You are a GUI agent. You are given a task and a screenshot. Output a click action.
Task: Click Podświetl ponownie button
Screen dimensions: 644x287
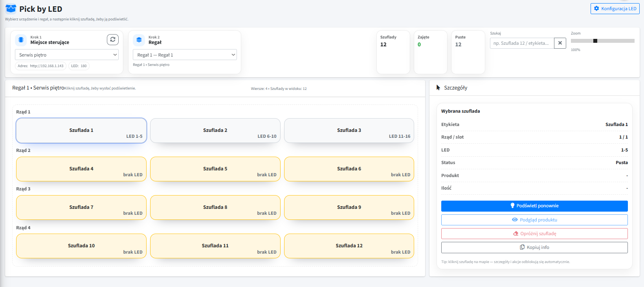534,206
